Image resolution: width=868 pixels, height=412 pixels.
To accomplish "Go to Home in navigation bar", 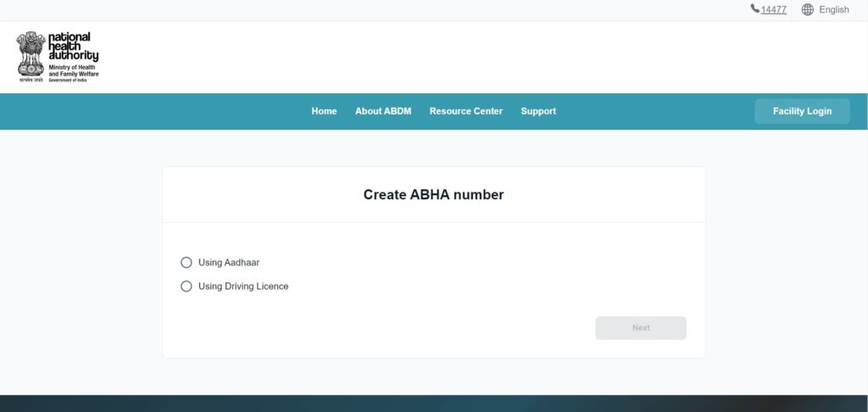I will coord(324,111).
